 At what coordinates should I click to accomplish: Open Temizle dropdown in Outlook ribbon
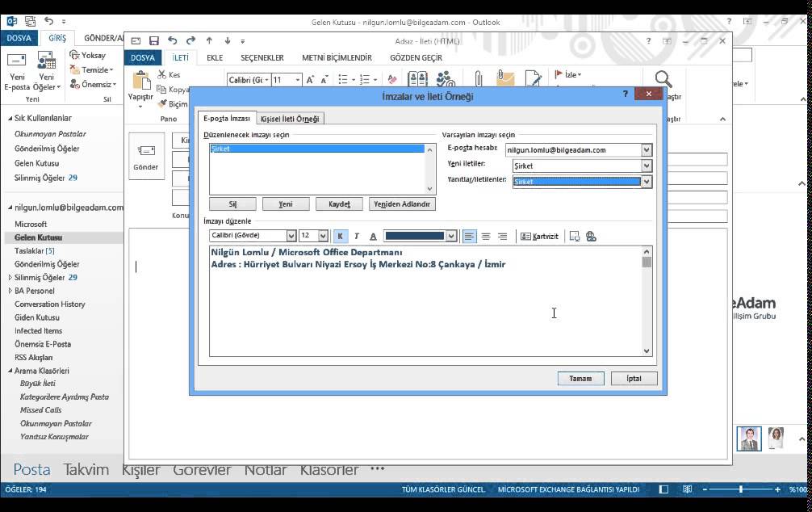[92, 70]
